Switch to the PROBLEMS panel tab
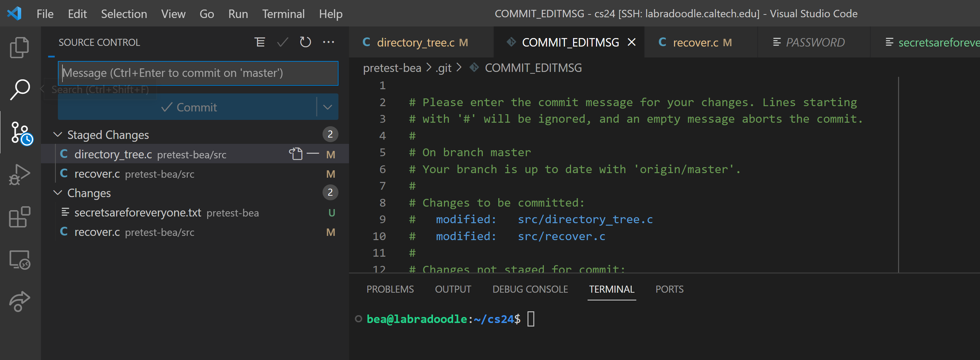Viewport: 980px width, 360px height. coord(390,289)
